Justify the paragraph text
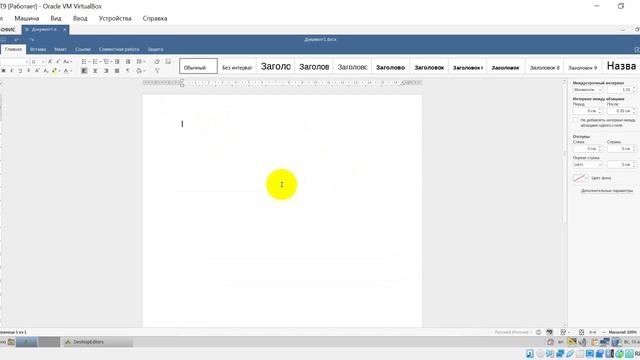The height and width of the screenshot is (360, 640). click(117, 71)
